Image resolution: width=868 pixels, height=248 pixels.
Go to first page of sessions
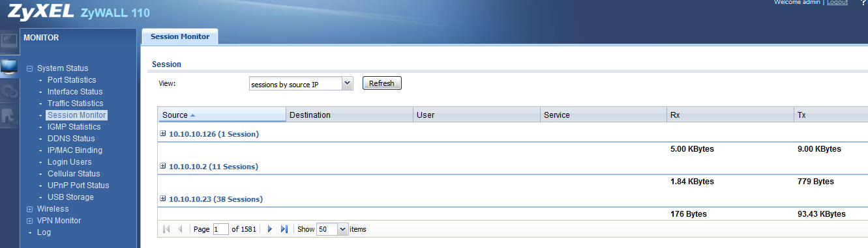pyautogui.click(x=166, y=229)
